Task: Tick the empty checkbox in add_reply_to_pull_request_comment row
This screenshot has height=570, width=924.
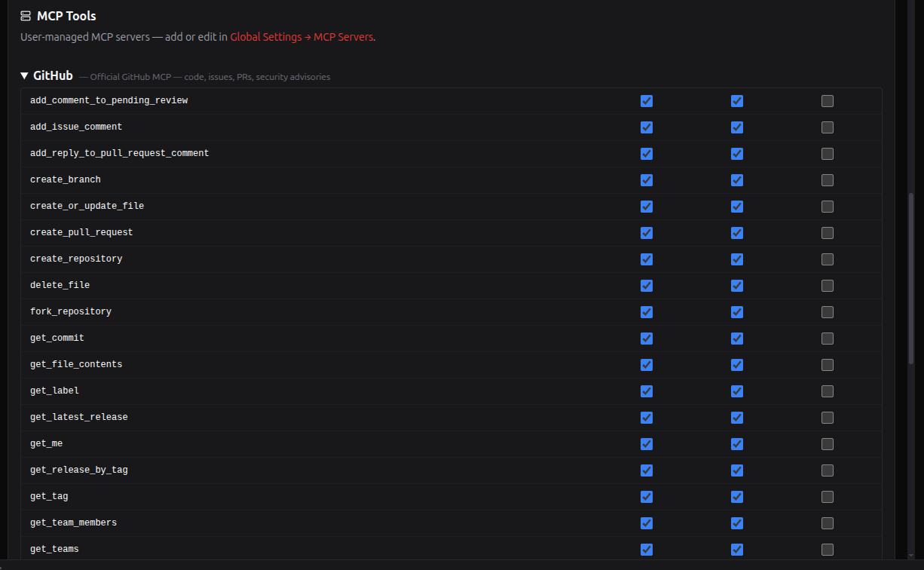Action: (x=828, y=154)
